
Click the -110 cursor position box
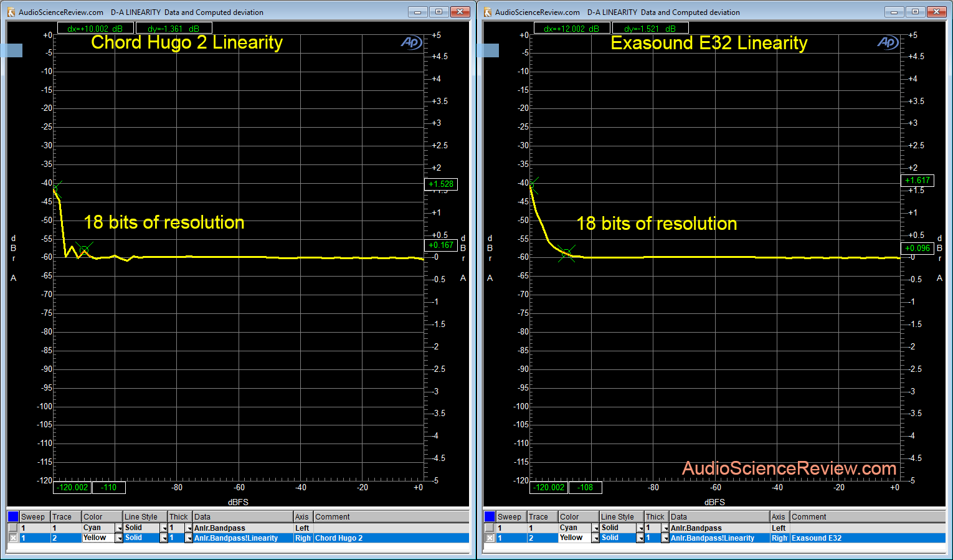click(109, 488)
